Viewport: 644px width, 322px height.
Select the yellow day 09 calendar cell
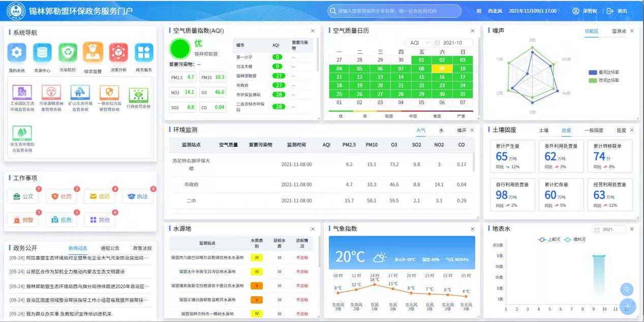click(442, 69)
